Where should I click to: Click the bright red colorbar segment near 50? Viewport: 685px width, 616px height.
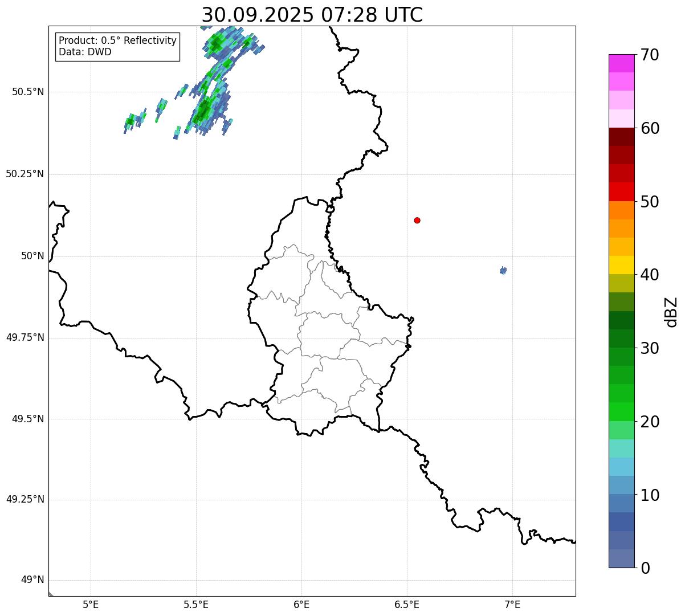[621, 191]
